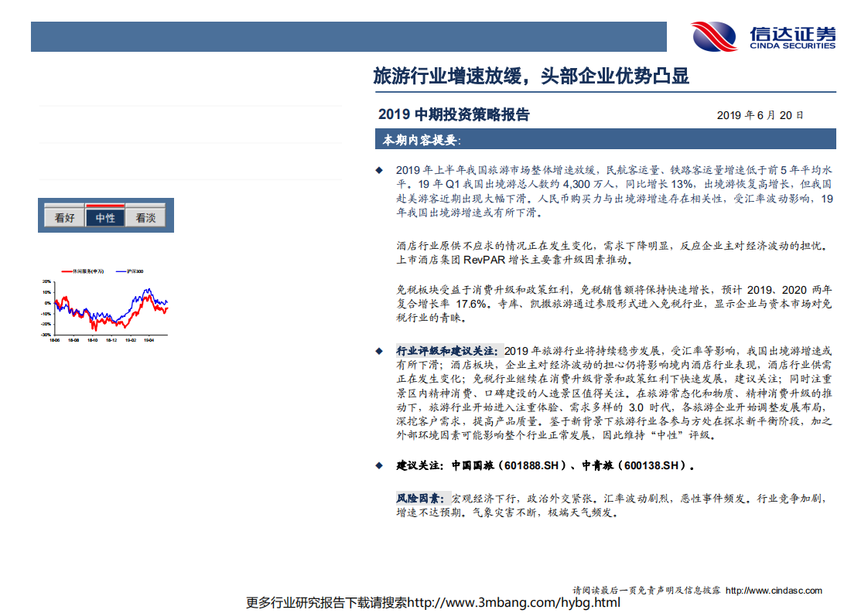The width and height of the screenshot is (868, 613).
Task: Select the 看淡 rating option
Action: click(147, 218)
